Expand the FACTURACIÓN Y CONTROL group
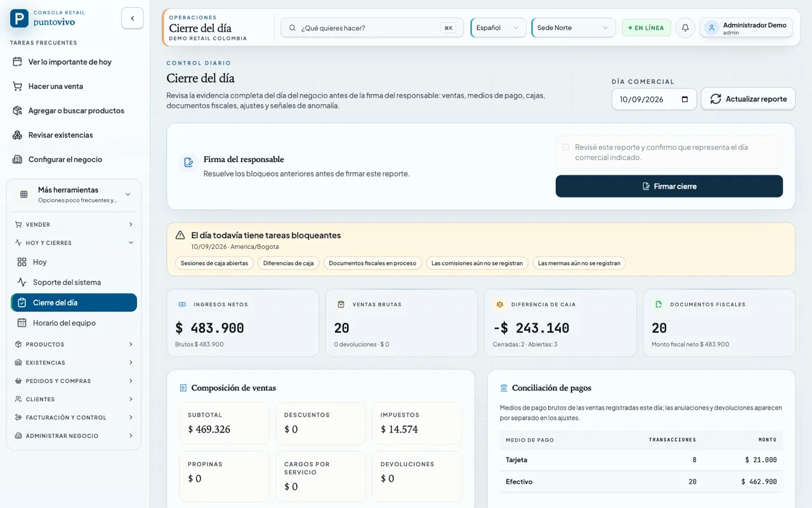812x508 pixels. tap(74, 418)
